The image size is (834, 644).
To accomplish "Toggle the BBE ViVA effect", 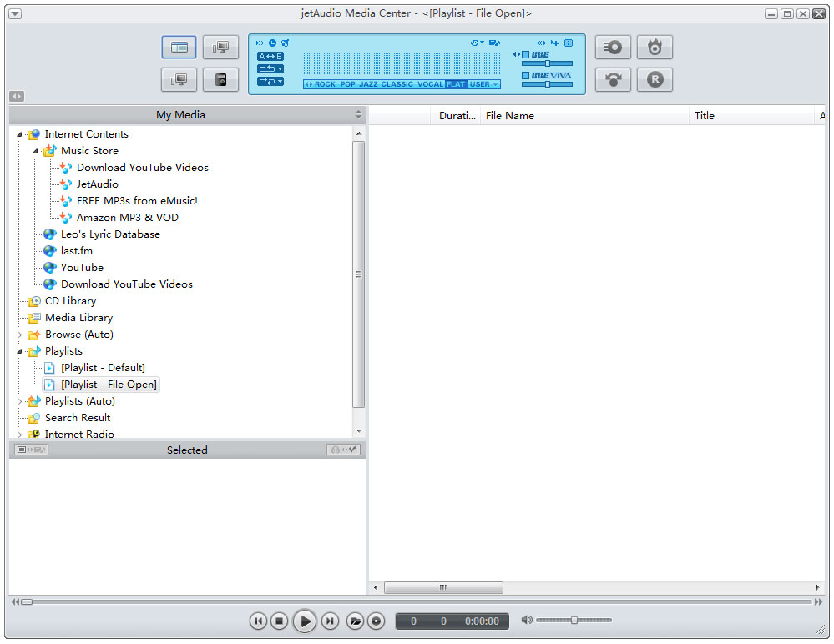I will click(x=526, y=75).
